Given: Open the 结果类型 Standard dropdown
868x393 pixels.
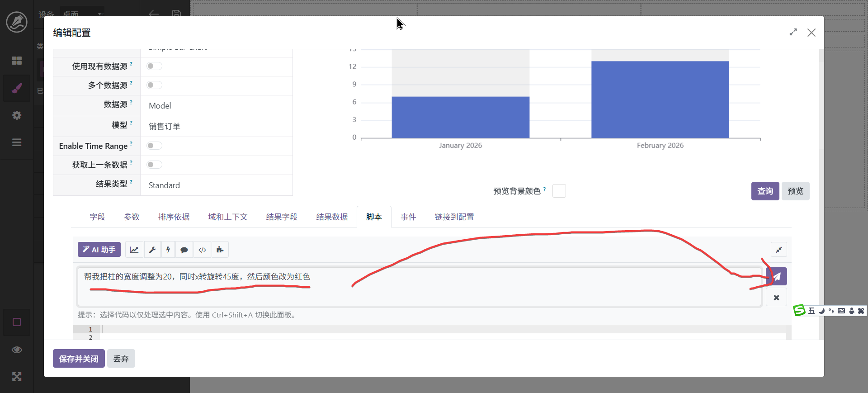Looking at the screenshot, I should [x=216, y=185].
